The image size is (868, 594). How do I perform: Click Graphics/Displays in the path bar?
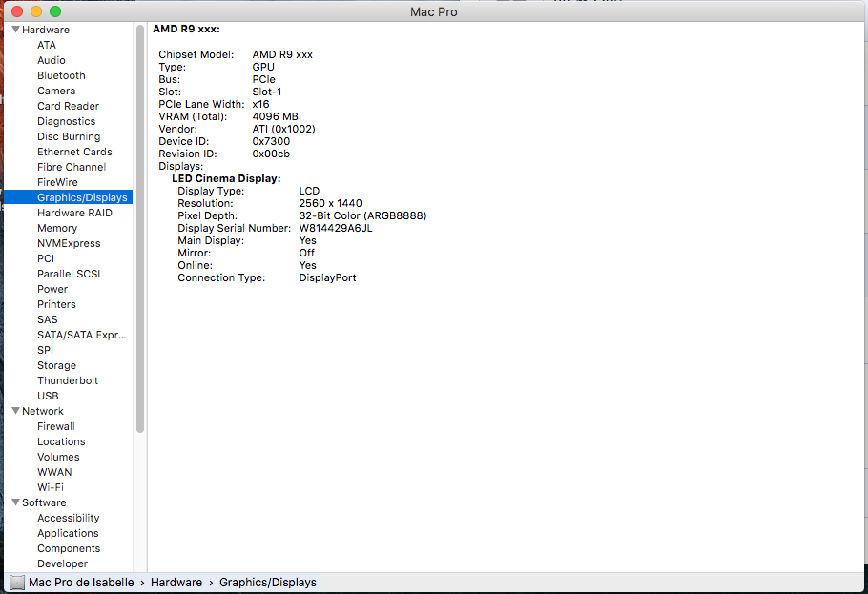268,583
